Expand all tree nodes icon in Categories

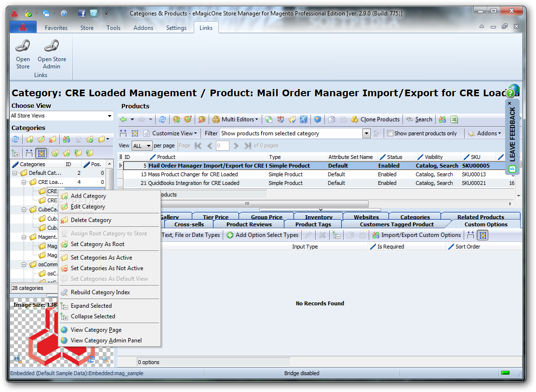point(15,153)
